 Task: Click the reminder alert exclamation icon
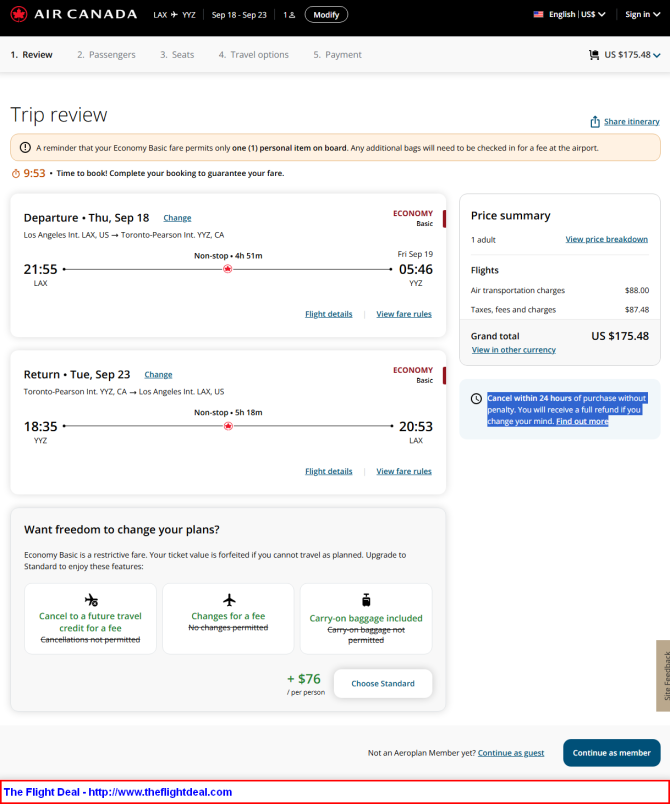point(25,148)
